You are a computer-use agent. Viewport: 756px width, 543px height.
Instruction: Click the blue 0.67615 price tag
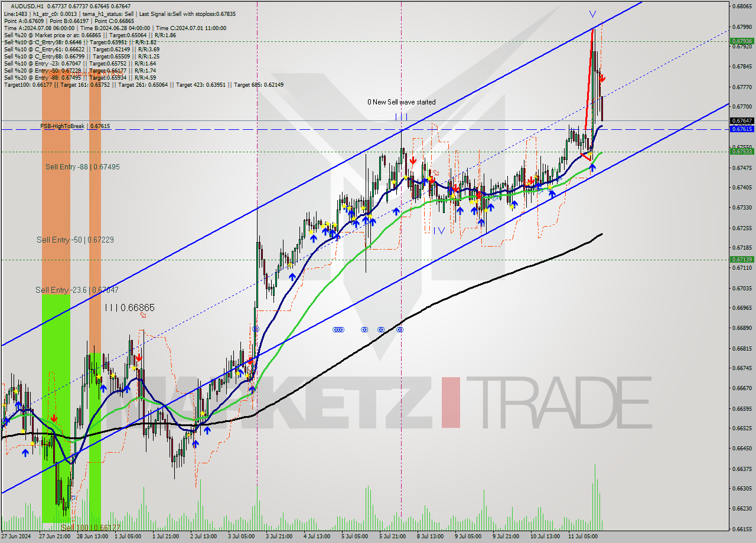pos(742,129)
